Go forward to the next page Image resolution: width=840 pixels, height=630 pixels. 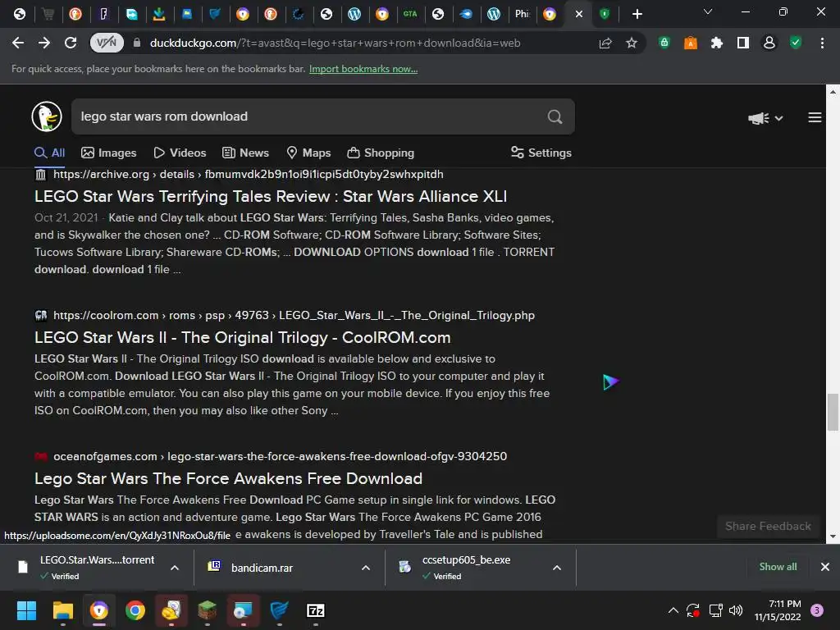[x=44, y=43]
